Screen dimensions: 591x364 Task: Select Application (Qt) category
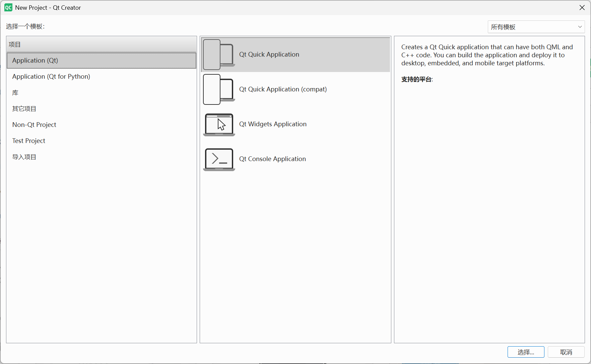pyautogui.click(x=102, y=61)
